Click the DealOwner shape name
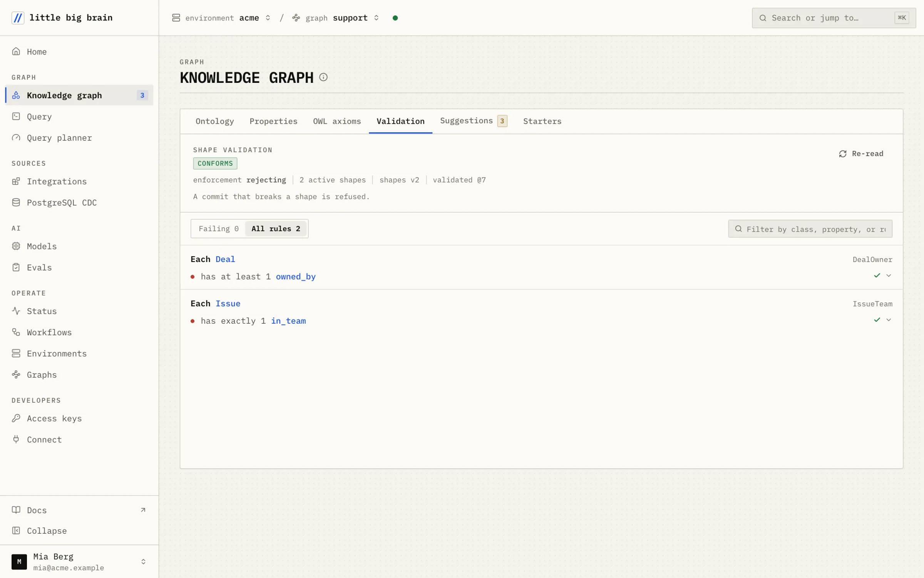The height and width of the screenshot is (578, 924). 872,259
